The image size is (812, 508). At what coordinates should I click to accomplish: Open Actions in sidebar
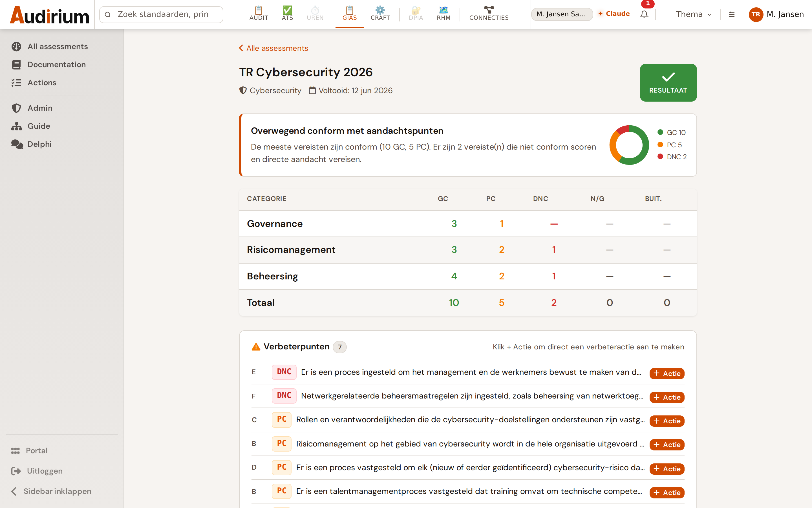click(34, 83)
